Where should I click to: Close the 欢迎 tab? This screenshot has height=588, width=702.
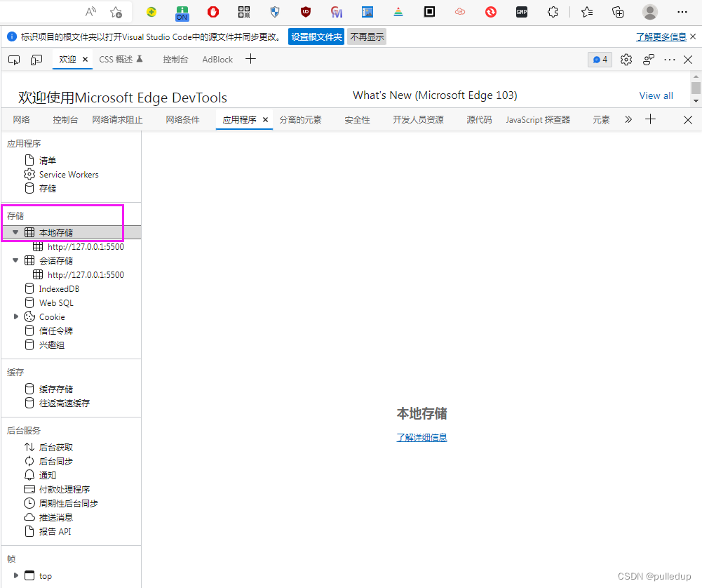point(85,60)
